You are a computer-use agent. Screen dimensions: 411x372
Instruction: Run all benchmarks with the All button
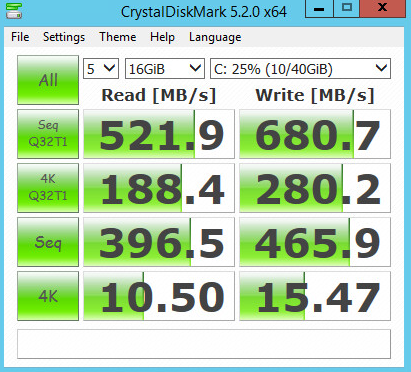tap(48, 80)
